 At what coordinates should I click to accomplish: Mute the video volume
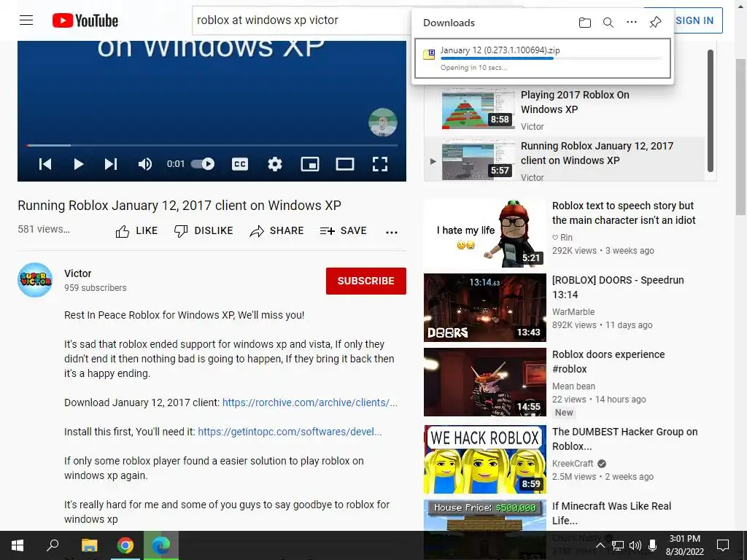coord(145,164)
